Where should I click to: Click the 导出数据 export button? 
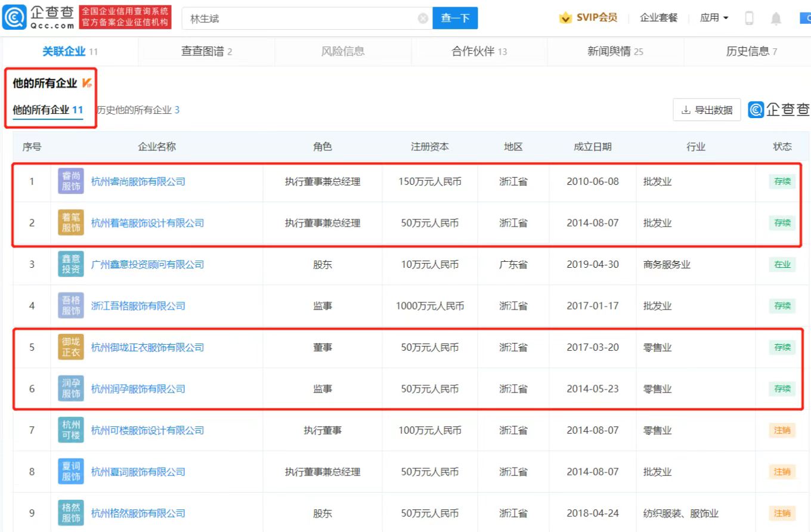pyautogui.click(x=707, y=110)
